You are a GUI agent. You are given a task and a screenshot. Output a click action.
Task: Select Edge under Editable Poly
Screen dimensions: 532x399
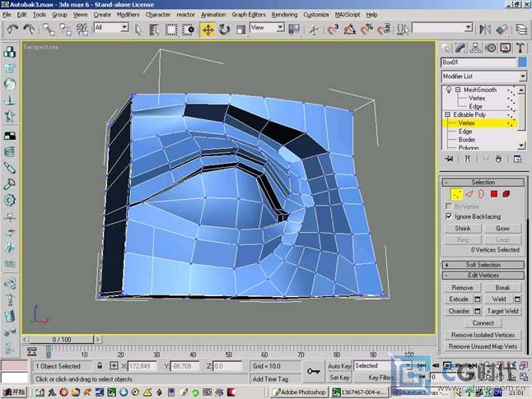(465, 131)
